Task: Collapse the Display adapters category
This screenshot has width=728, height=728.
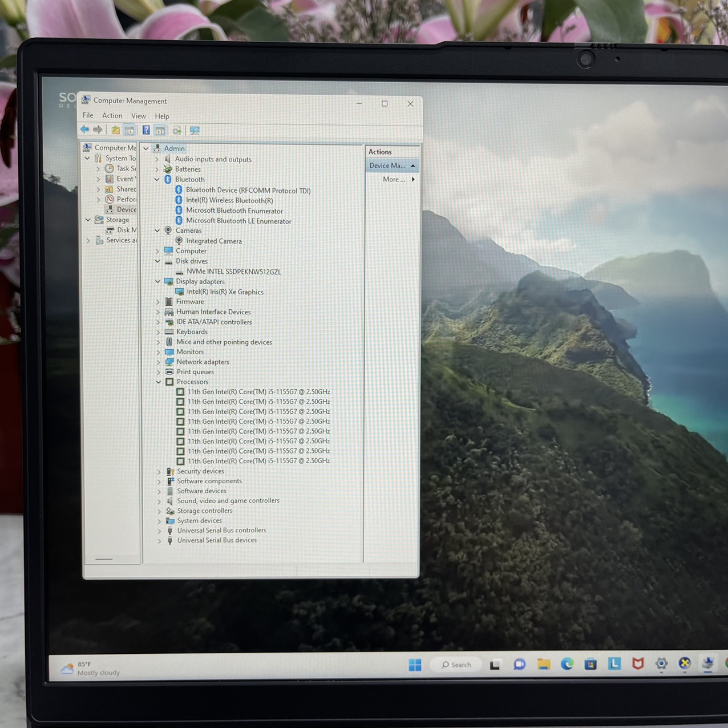Action: 158,281
